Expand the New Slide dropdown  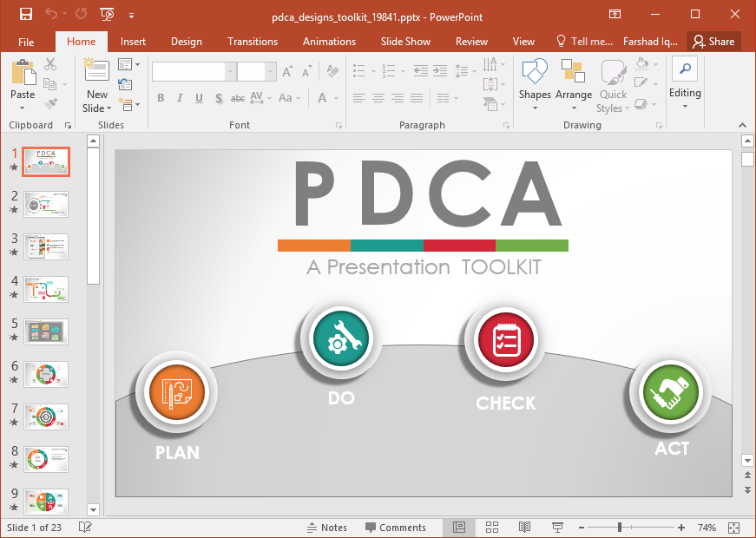(97, 108)
